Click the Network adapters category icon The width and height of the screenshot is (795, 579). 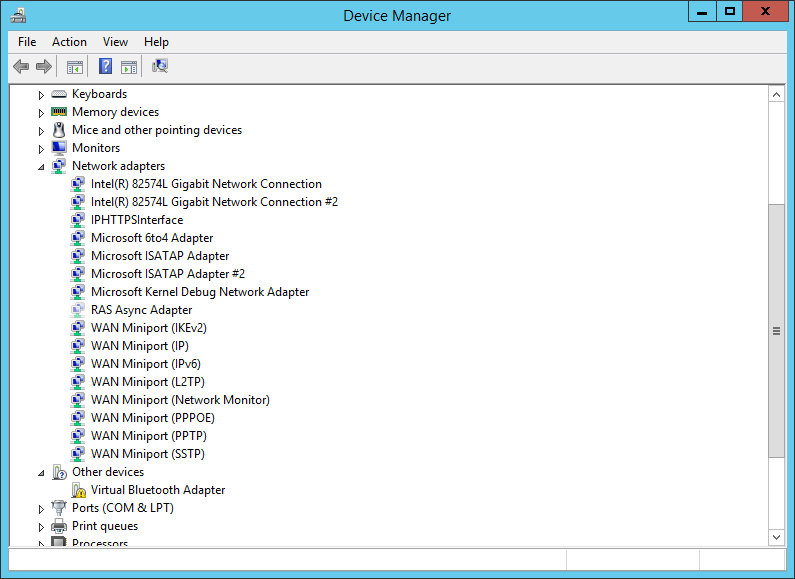click(x=59, y=166)
